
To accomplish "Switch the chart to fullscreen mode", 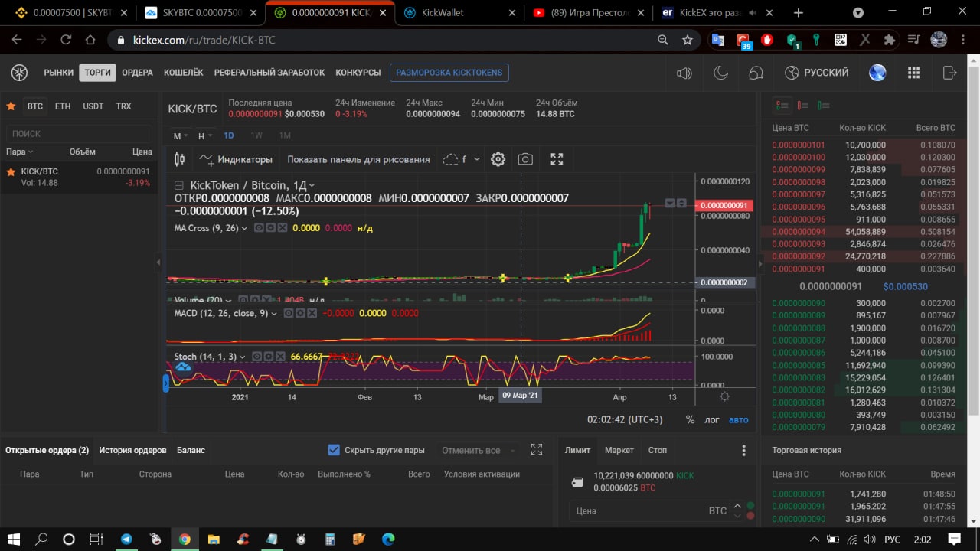I will click(557, 159).
